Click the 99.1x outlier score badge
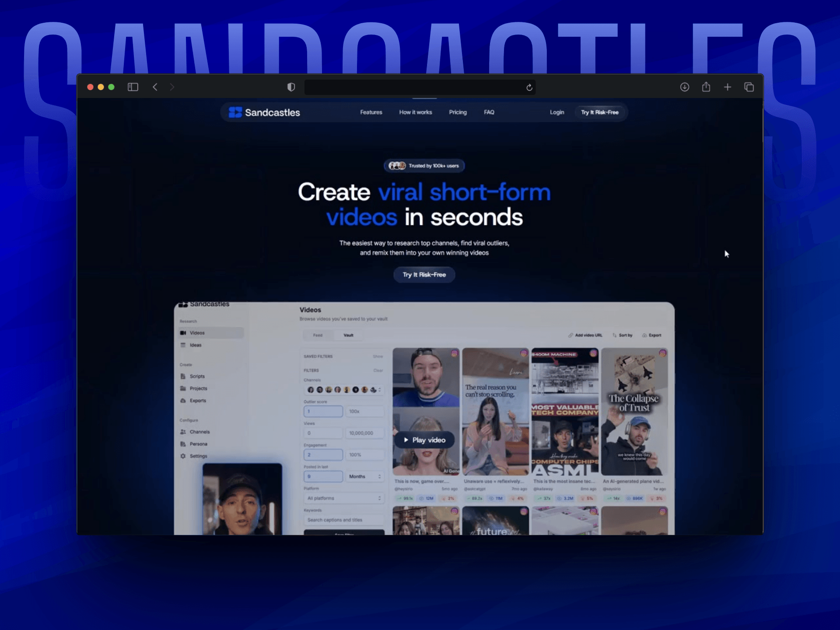The width and height of the screenshot is (840, 630). (405, 499)
